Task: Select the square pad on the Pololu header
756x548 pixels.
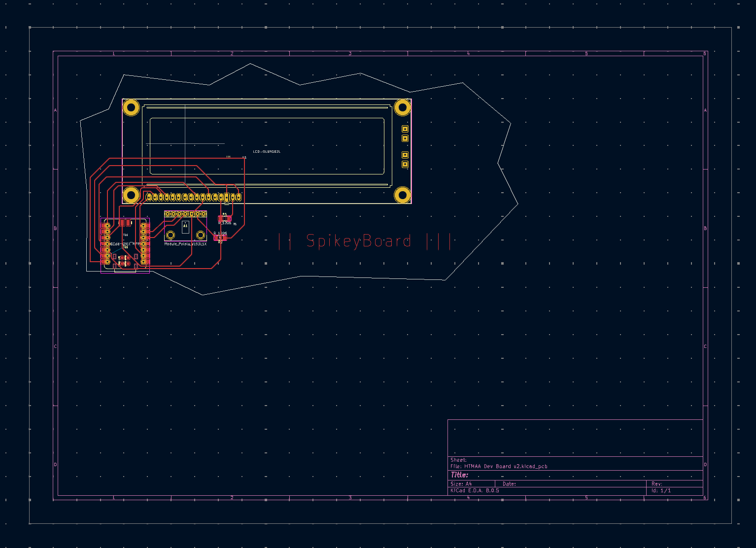Action: pos(192,214)
